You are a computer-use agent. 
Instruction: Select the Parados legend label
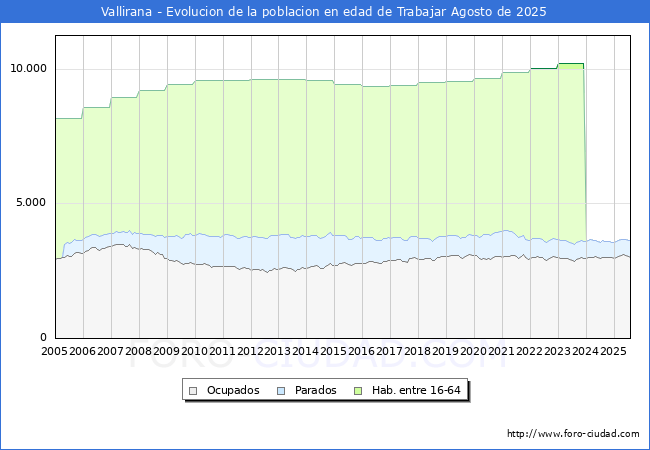pyautogui.click(x=315, y=390)
